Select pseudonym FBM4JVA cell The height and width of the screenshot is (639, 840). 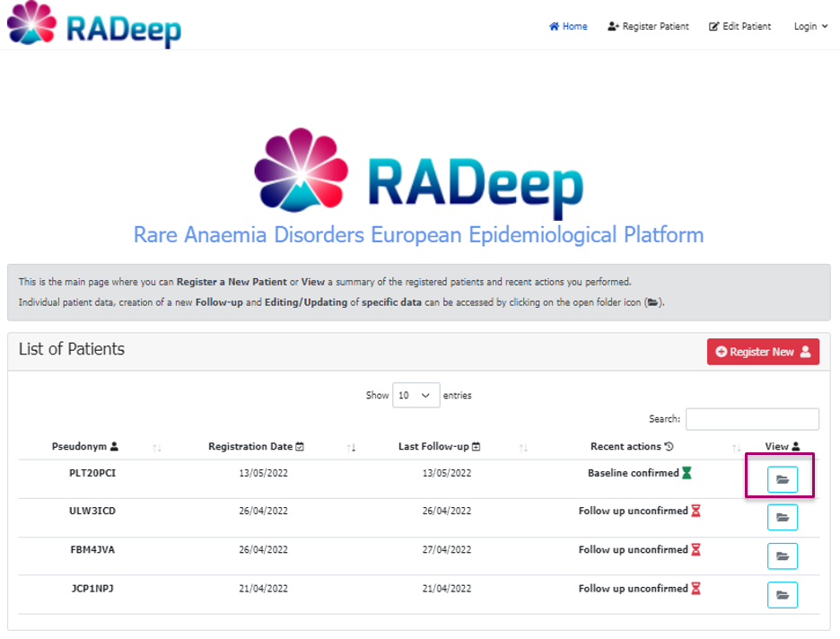(92, 549)
